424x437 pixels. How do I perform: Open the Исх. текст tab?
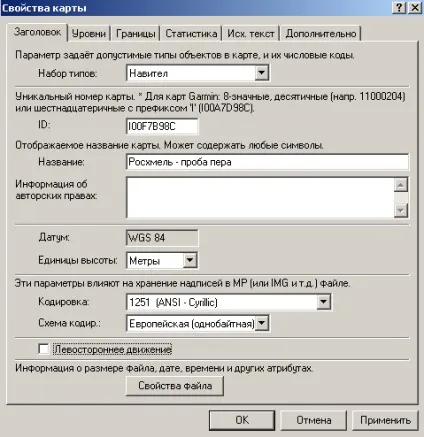click(x=251, y=33)
